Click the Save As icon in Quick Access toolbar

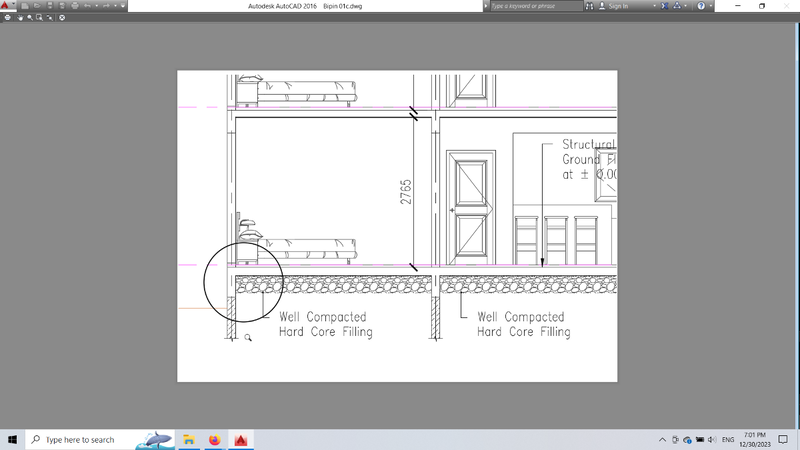[x=62, y=6]
